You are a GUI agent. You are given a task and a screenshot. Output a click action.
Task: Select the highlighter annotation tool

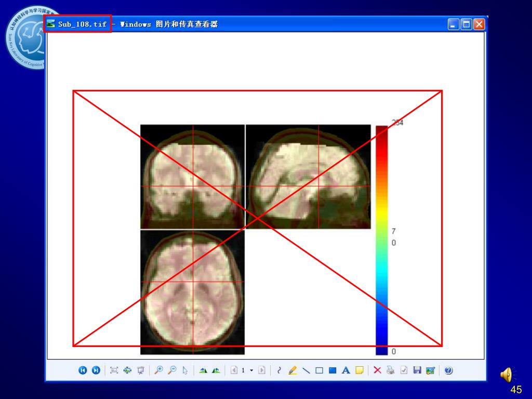pyautogui.click(x=292, y=370)
